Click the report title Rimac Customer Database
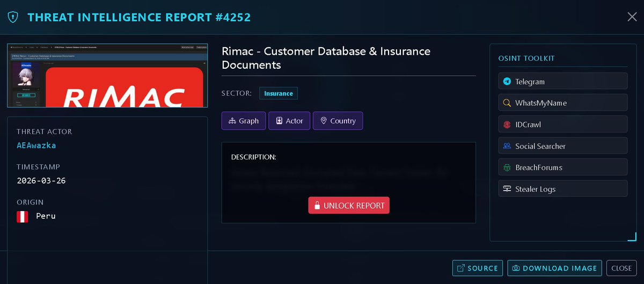644x284 pixels. 326,59
